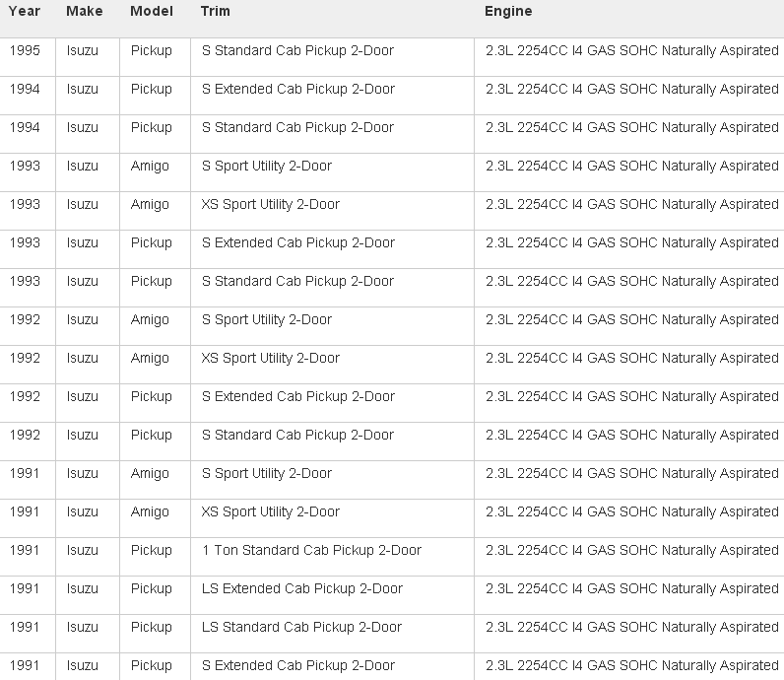Click the Trim column header
This screenshot has height=680, width=784.
click(216, 12)
